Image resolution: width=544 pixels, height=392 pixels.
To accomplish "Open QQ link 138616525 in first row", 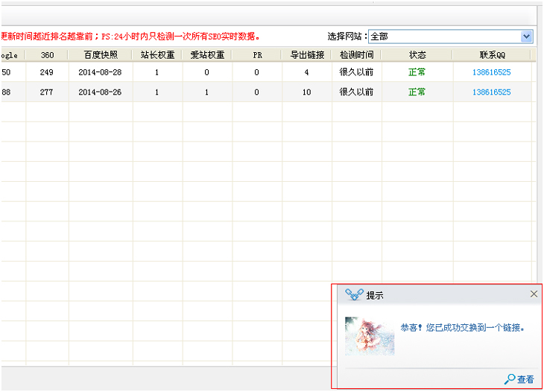I will pos(491,72).
